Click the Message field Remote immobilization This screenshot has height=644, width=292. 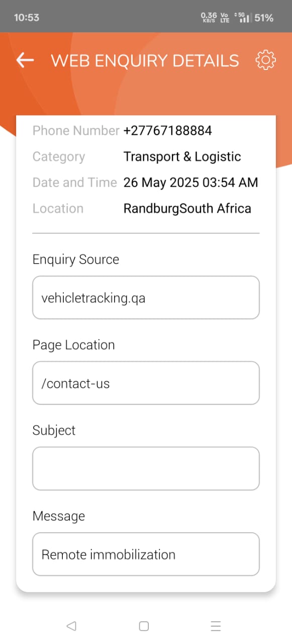click(x=146, y=554)
